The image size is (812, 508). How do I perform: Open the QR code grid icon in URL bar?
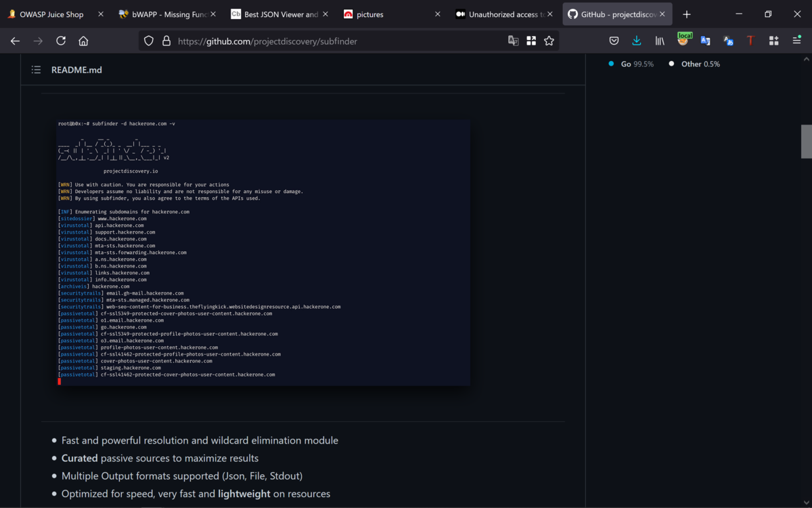(x=531, y=41)
